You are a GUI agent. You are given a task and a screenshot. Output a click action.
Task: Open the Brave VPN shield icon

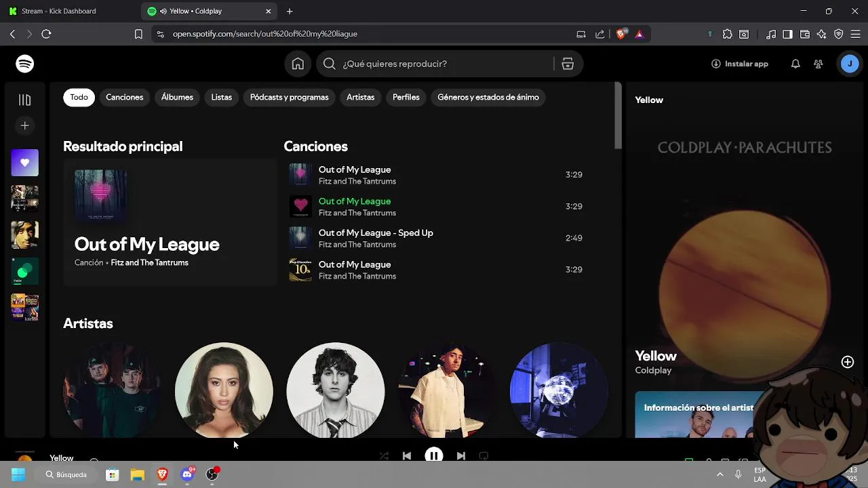[x=838, y=34]
